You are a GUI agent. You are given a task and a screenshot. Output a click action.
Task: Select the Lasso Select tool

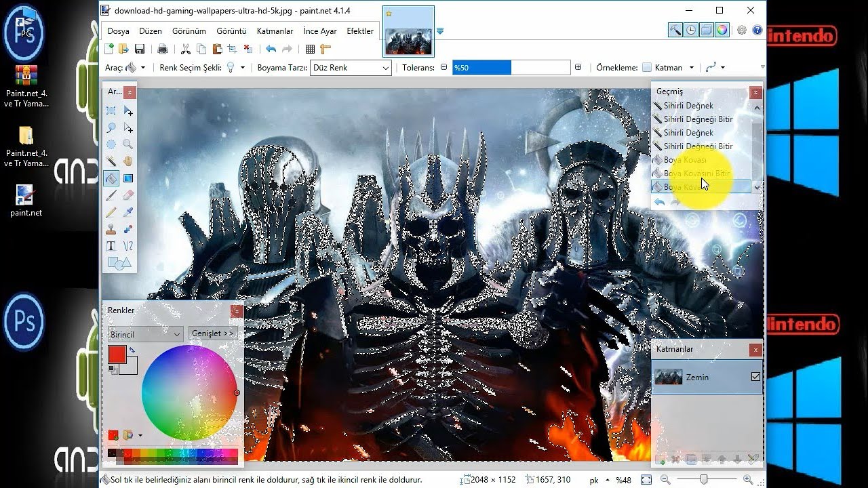(111, 127)
